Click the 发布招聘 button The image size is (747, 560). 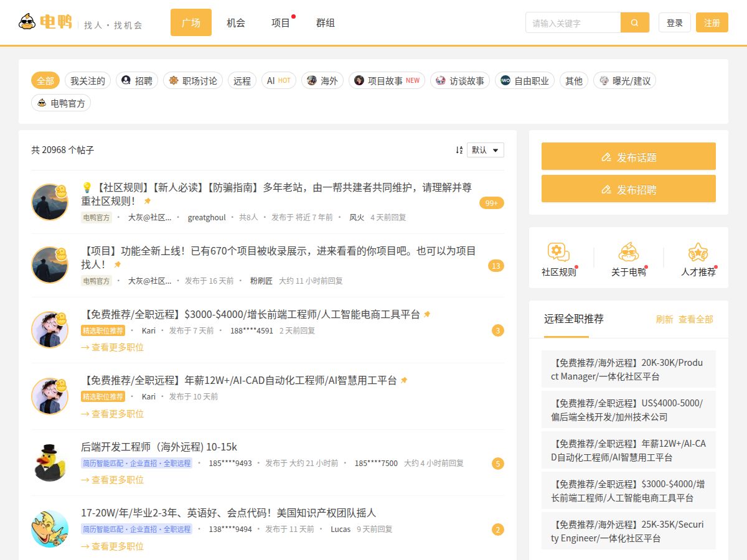coord(629,189)
